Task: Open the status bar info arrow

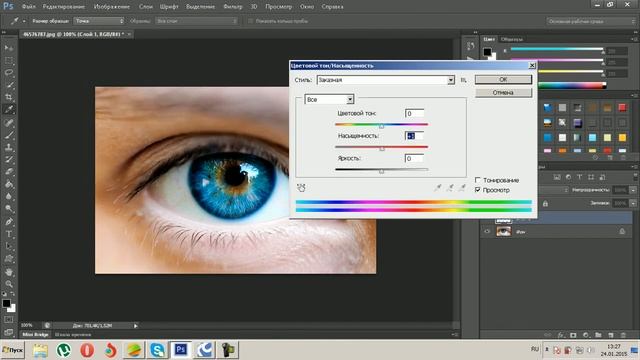Action: coord(136,326)
